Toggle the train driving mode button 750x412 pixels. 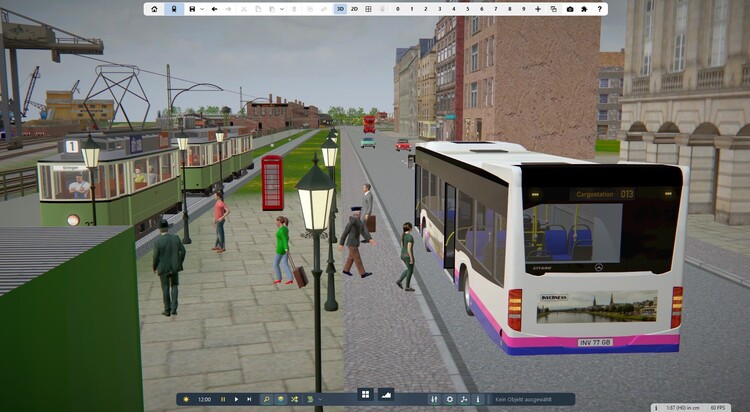174,9
